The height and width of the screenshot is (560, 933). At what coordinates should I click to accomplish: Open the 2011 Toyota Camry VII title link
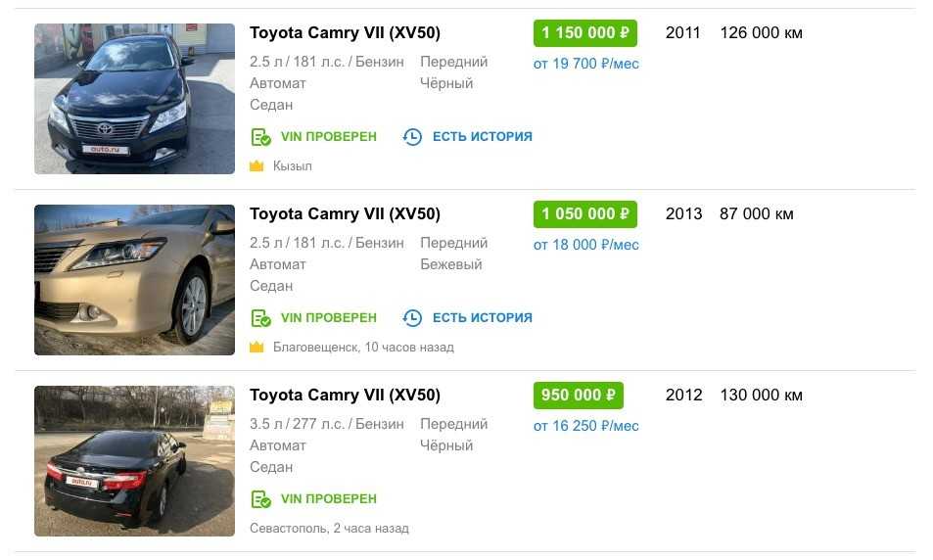tap(345, 33)
